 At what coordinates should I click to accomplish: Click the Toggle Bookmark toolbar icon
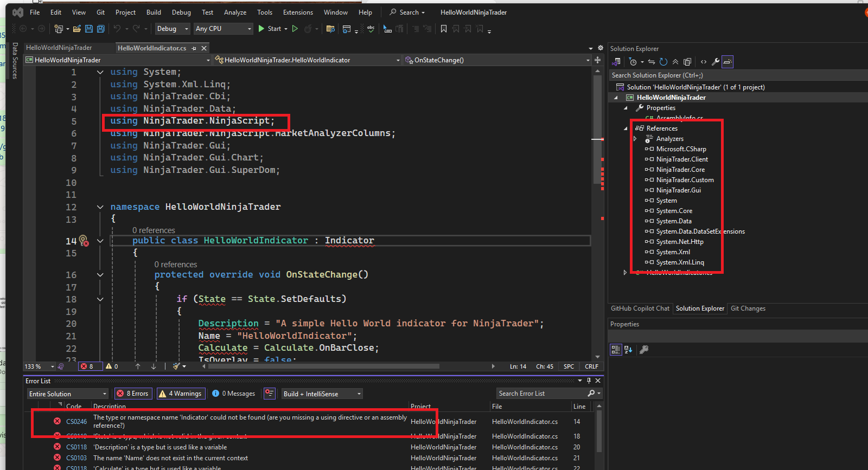click(444, 29)
